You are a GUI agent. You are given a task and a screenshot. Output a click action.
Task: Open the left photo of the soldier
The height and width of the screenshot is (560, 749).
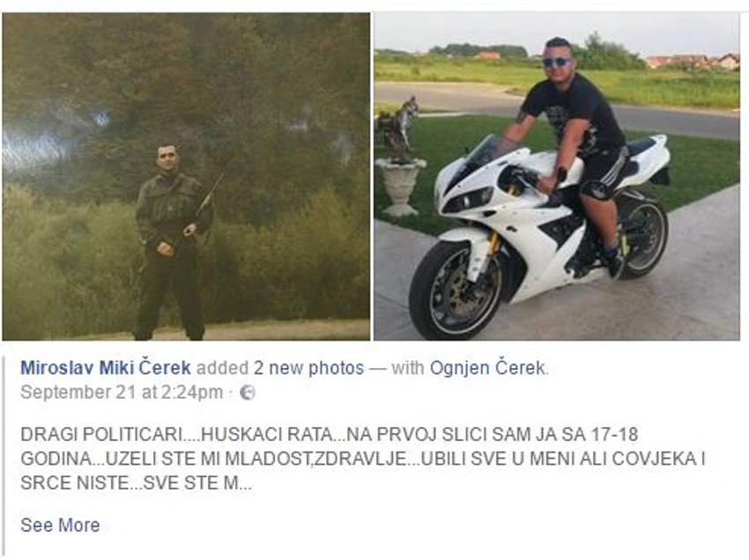point(186,176)
